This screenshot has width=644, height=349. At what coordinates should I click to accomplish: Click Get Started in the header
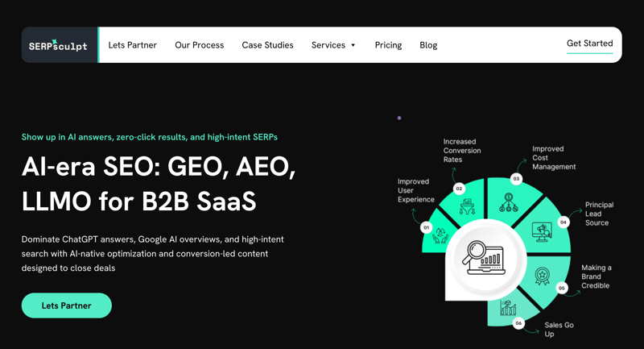(x=589, y=44)
